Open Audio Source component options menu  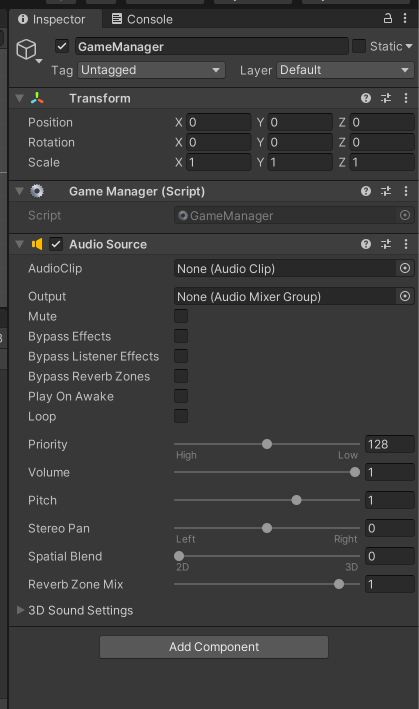click(406, 244)
